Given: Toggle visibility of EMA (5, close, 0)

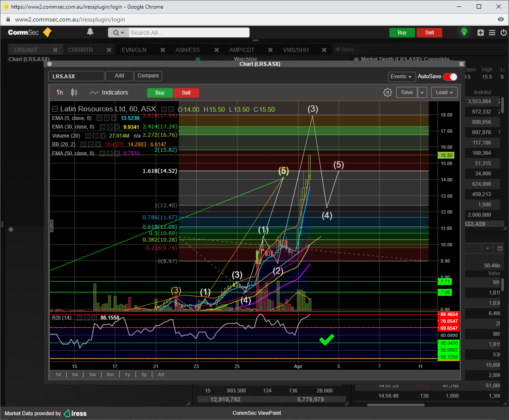Looking at the screenshot, I should click(x=99, y=118).
